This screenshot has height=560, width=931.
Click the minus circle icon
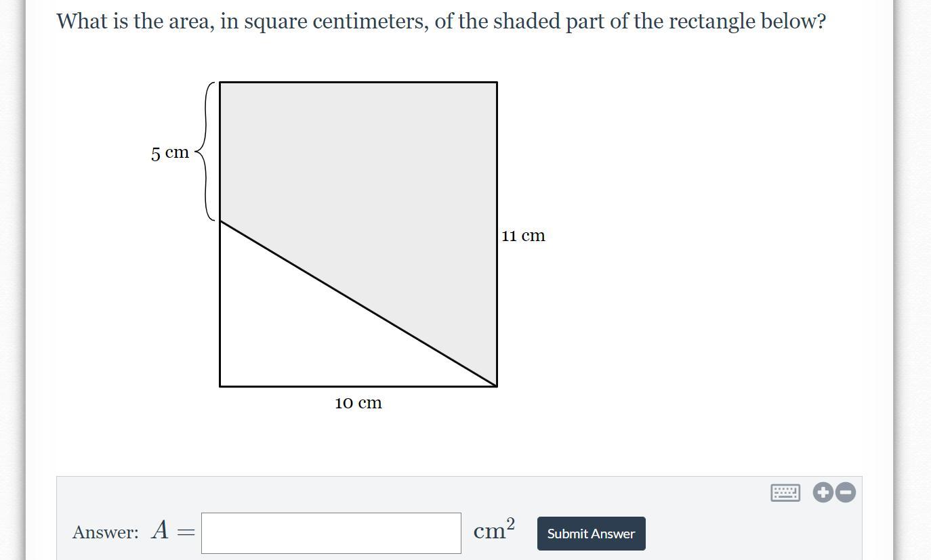tap(845, 492)
